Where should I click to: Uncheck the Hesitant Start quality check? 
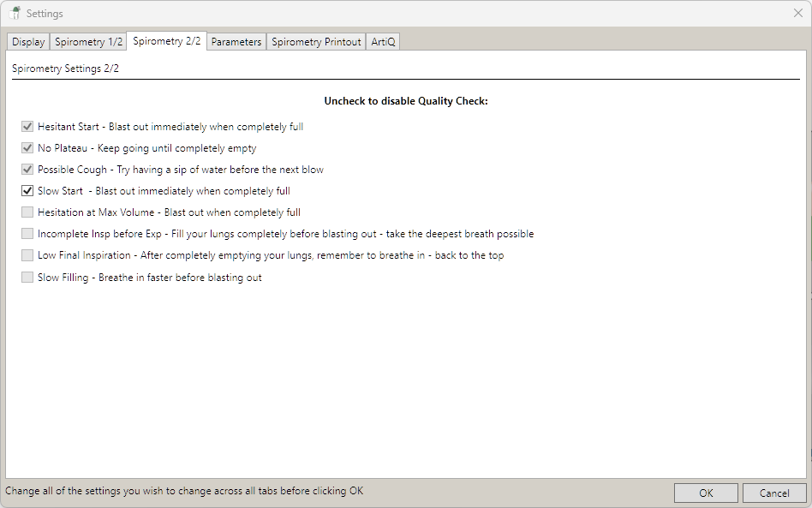click(x=27, y=127)
